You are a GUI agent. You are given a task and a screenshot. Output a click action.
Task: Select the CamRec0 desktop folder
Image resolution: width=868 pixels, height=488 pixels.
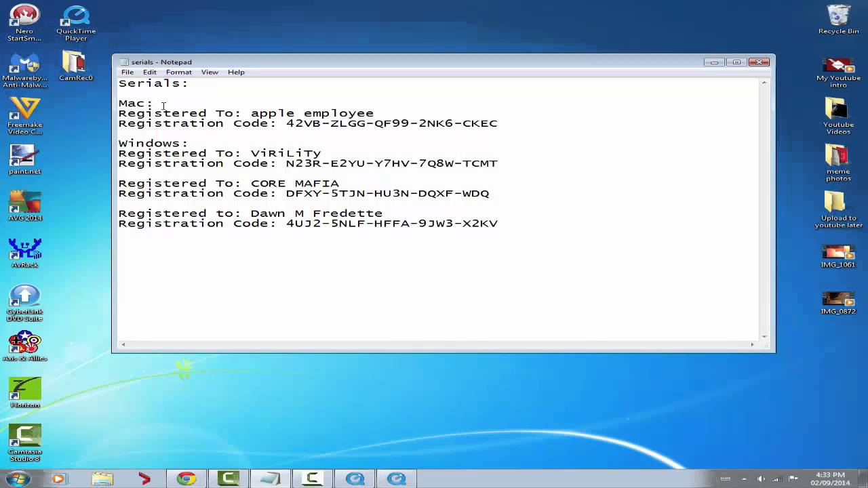76,67
